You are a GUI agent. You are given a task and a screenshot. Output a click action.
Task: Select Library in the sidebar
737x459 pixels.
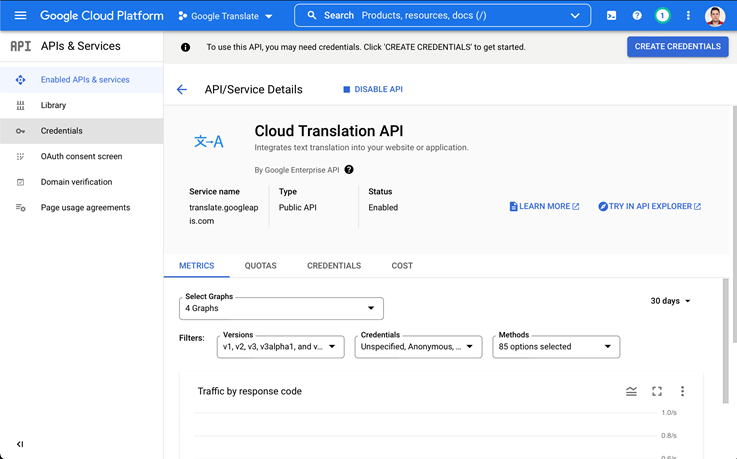(x=82, y=105)
